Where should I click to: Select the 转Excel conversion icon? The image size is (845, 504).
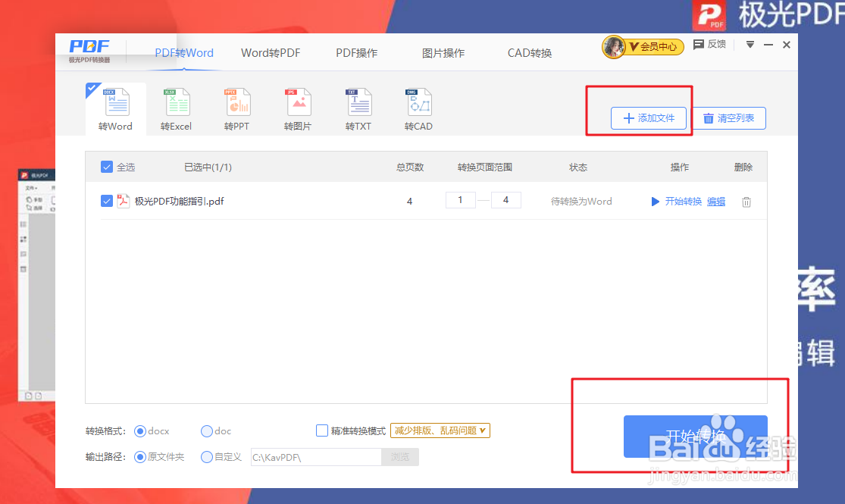pyautogui.click(x=177, y=102)
